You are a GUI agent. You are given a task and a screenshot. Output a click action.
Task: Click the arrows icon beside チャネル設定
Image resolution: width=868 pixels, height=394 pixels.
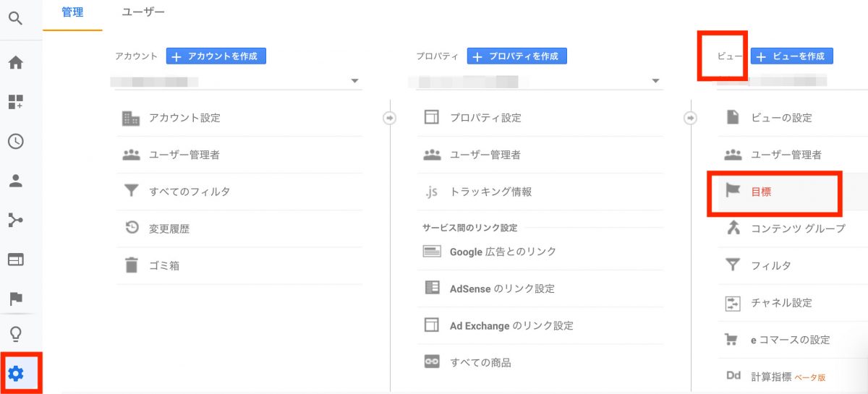[733, 303]
